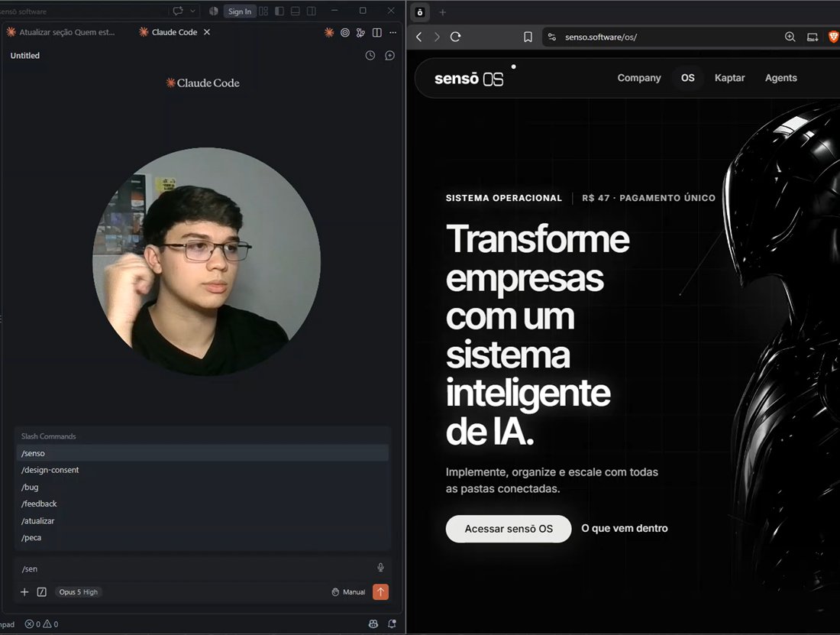Click the round account icon left of Sign In
Viewport: 840px width, 635px height.
pos(213,11)
